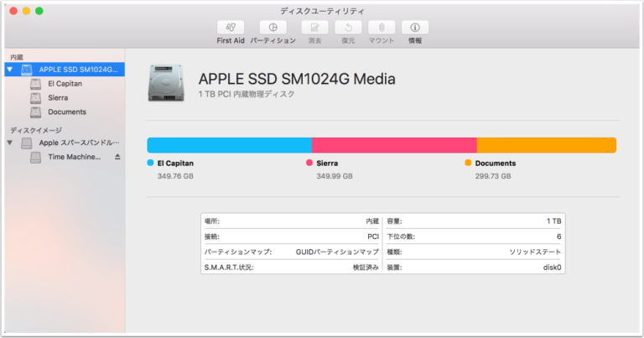Viewport: 644px width, 338px height.
Task: Click the S.M.A.R.T.状況 row label
Action: [229, 268]
